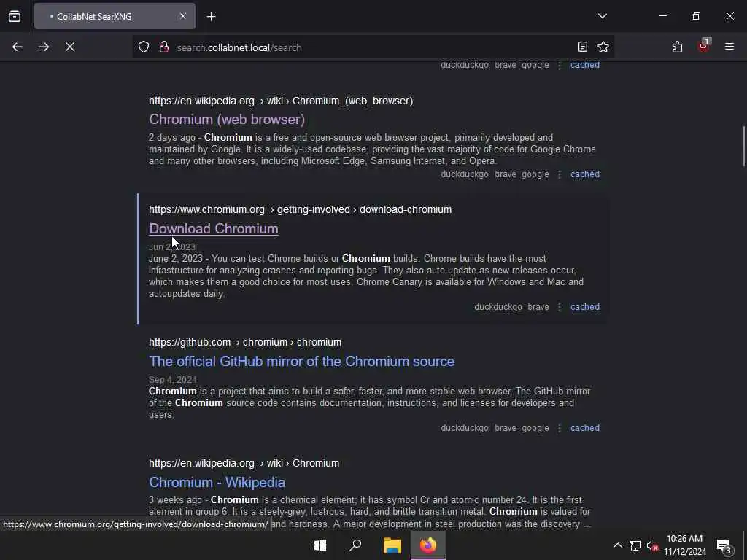Viewport: 747px width, 560px height.
Task: Close the CollabNet SearXNG tab
Action: tap(183, 16)
